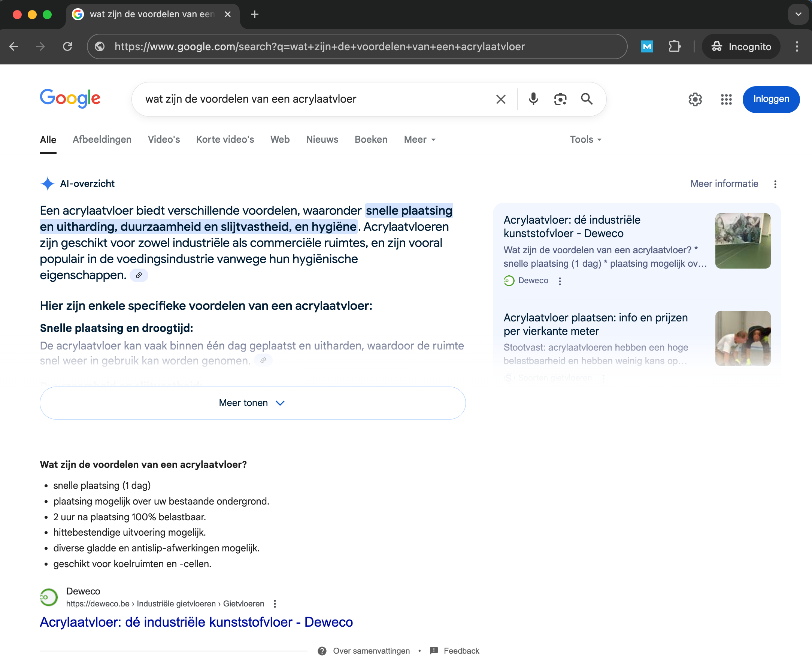Click bullet plaatsing mogelijk over uw bestaande ondergrond
The width and height of the screenshot is (812, 669).
[161, 501]
